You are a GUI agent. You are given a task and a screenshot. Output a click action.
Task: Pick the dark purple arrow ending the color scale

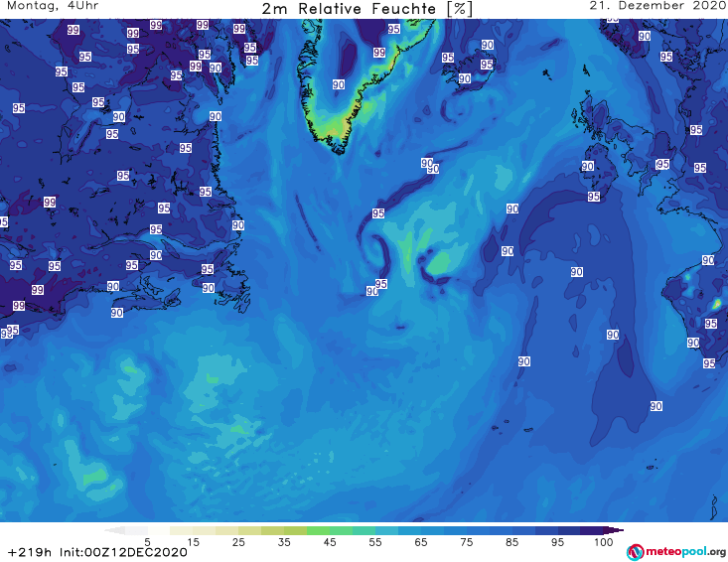pyautogui.click(x=614, y=530)
